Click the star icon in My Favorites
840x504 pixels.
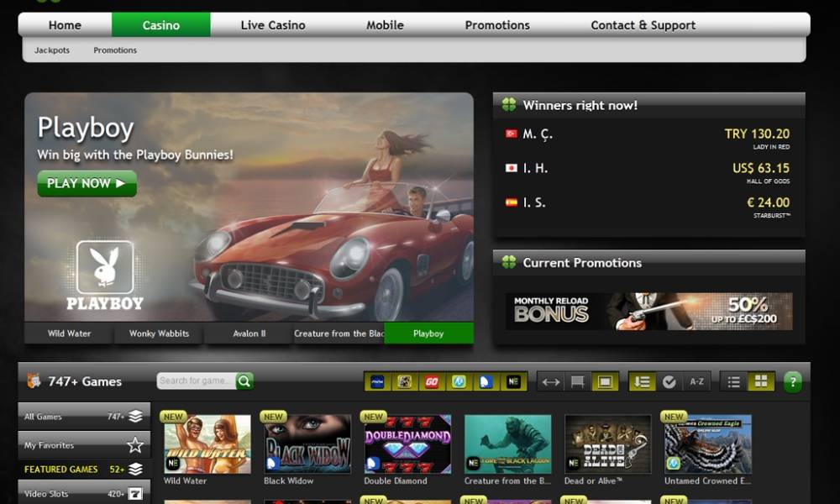[135, 445]
